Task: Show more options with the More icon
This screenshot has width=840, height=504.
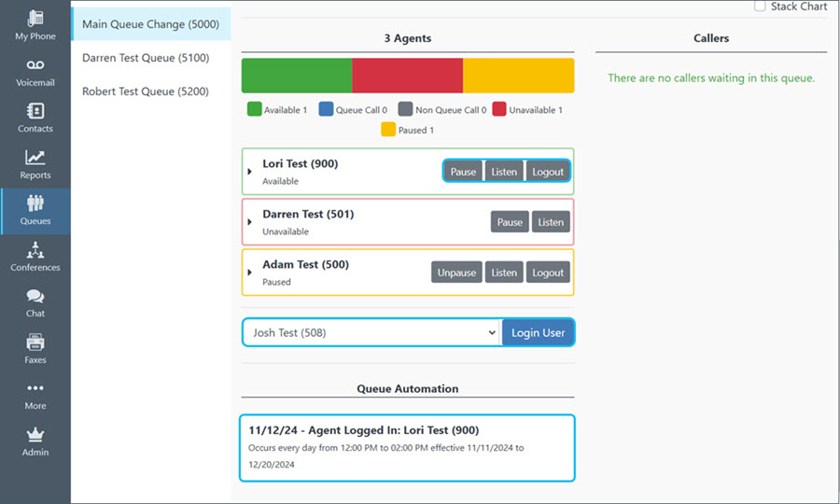Action: tap(35, 388)
